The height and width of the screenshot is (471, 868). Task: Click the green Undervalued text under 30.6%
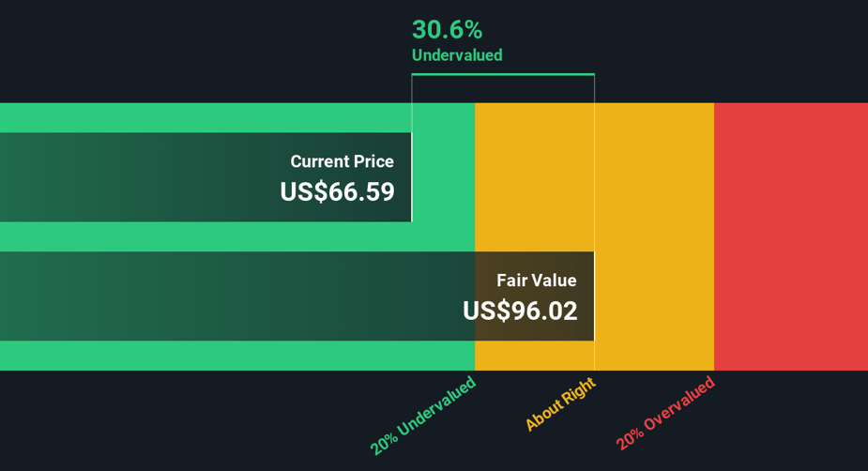click(x=457, y=55)
